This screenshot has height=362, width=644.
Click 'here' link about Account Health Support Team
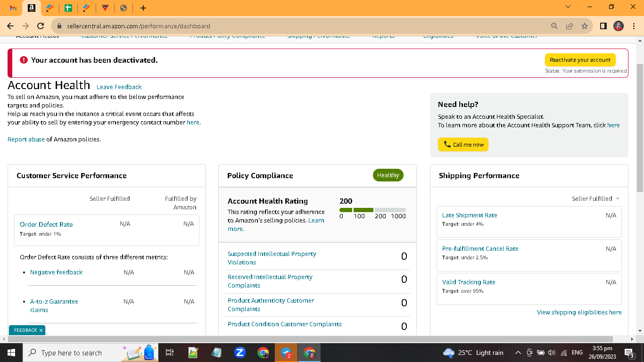point(613,125)
